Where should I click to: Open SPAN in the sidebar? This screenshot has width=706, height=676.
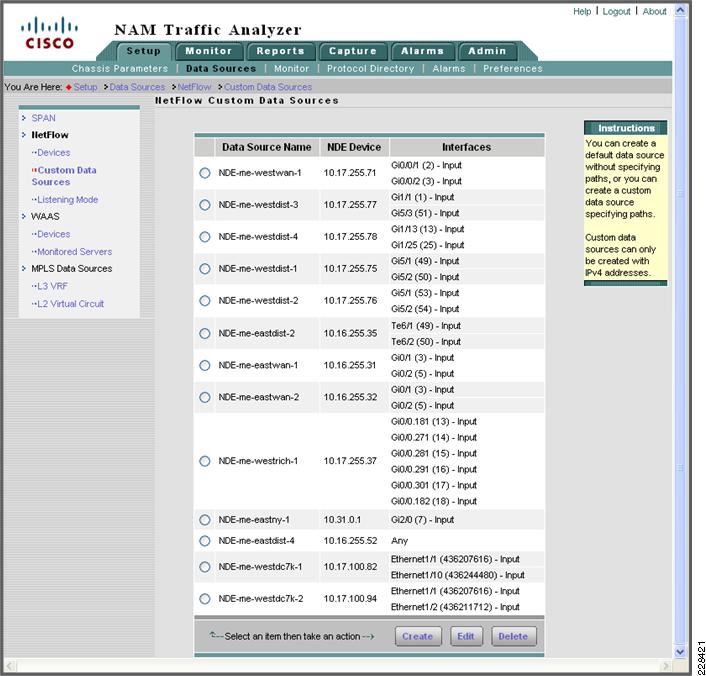pos(44,118)
